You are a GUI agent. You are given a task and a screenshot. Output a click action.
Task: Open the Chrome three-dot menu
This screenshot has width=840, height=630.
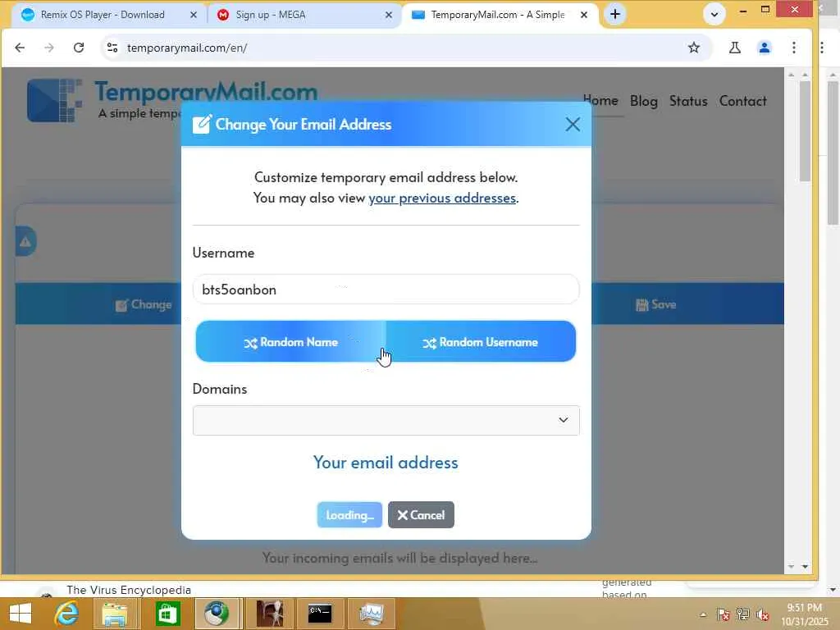[794, 48]
